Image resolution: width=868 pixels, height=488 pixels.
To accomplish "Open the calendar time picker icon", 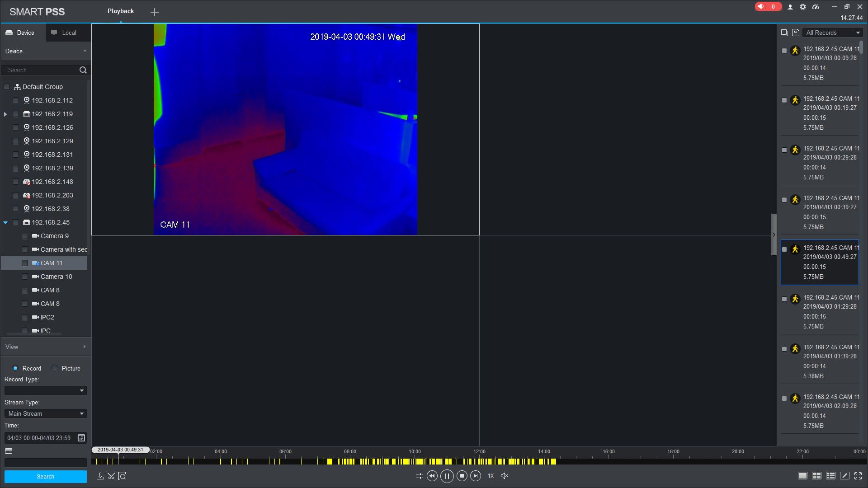I will click(81, 438).
